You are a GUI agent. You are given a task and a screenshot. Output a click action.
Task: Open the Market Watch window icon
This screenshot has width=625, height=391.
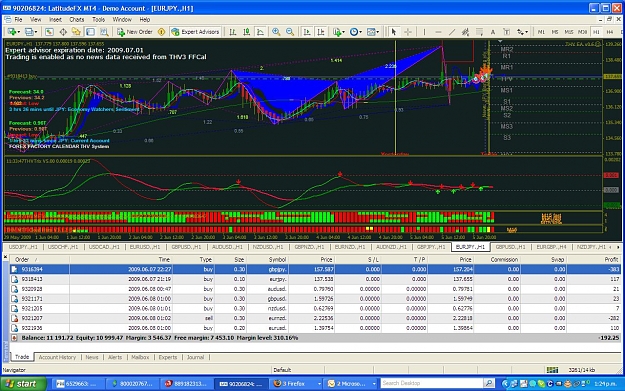pyautogui.click(x=49, y=32)
